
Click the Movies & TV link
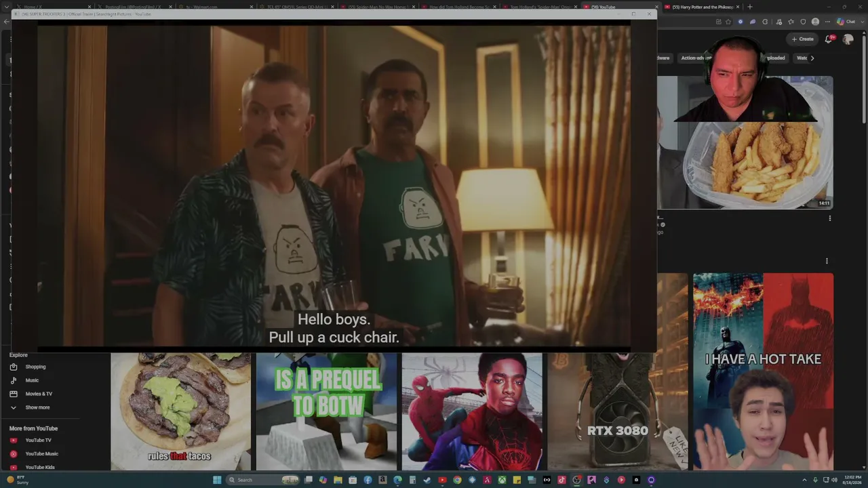click(x=39, y=394)
